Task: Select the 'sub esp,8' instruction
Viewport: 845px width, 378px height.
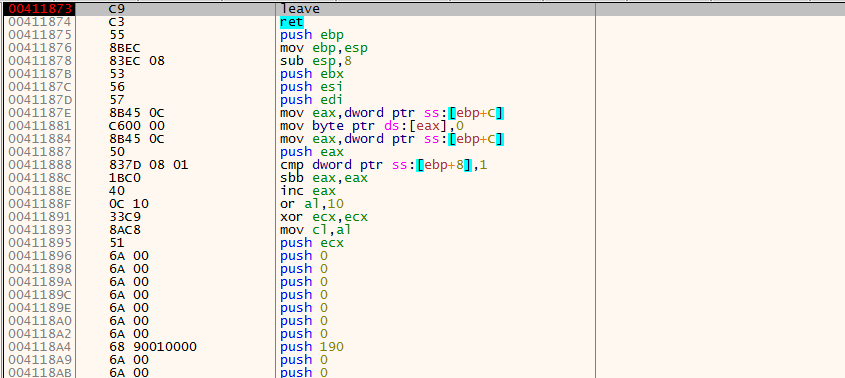Action: [316, 61]
